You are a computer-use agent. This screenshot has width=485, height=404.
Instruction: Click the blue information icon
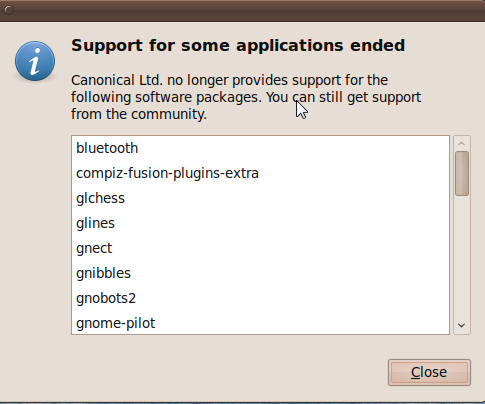35,61
